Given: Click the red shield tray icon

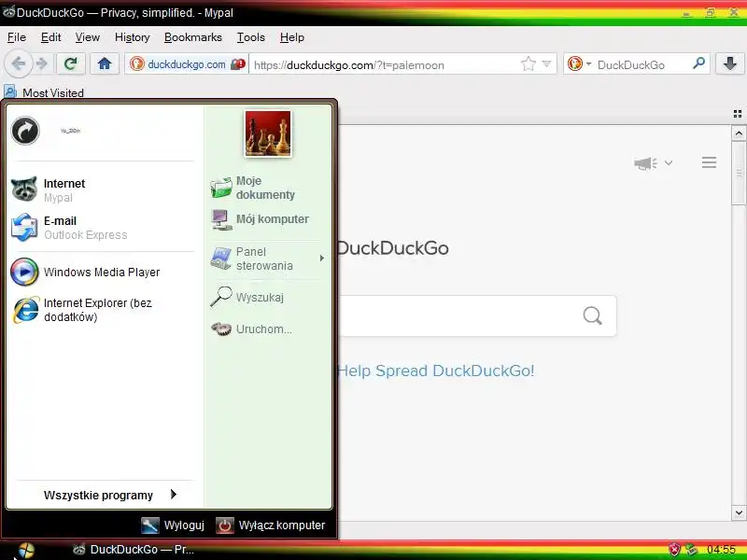Looking at the screenshot, I should pos(674,550).
